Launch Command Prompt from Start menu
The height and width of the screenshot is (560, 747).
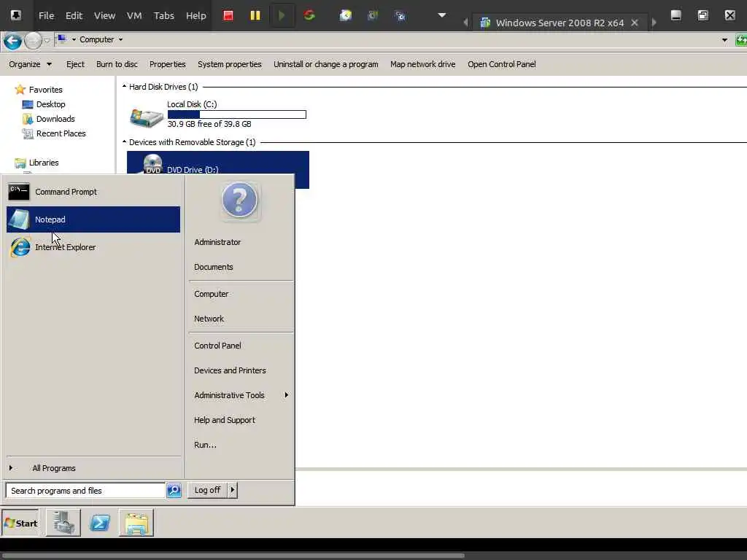[93, 192]
